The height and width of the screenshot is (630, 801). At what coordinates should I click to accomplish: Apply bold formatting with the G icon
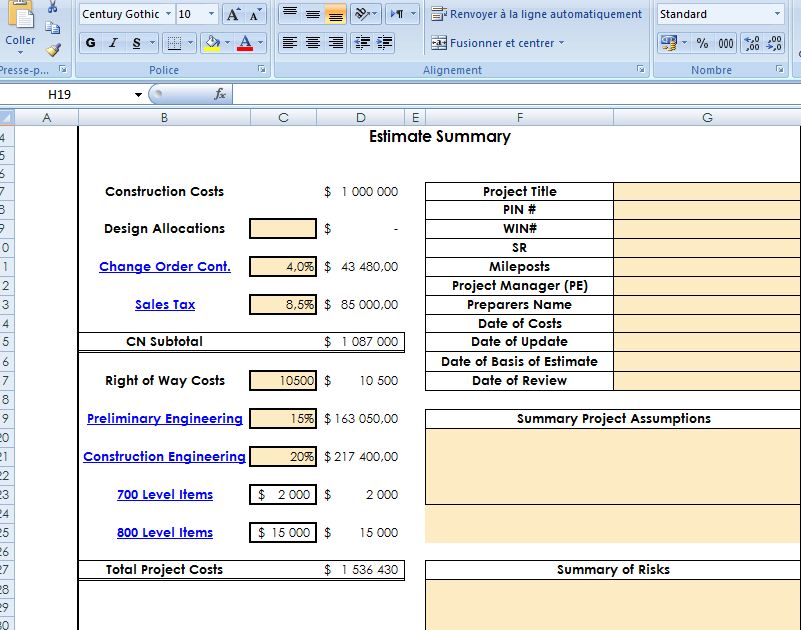coord(90,42)
